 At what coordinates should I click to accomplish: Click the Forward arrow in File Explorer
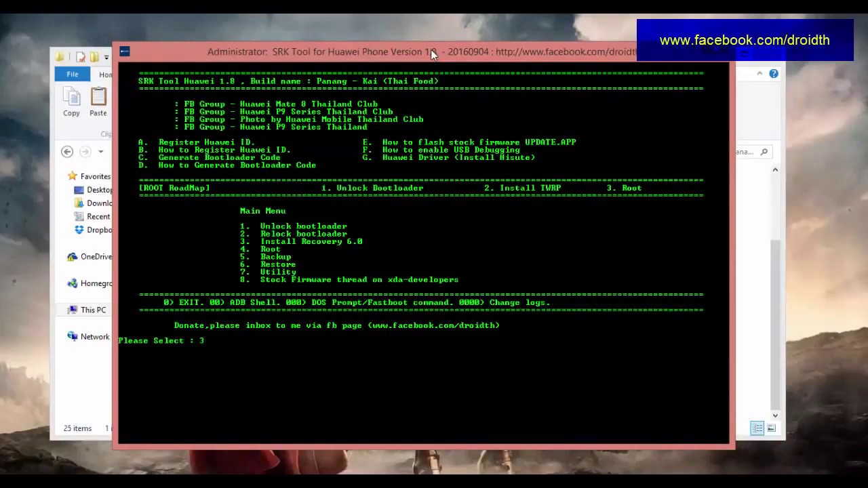click(85, 152)
